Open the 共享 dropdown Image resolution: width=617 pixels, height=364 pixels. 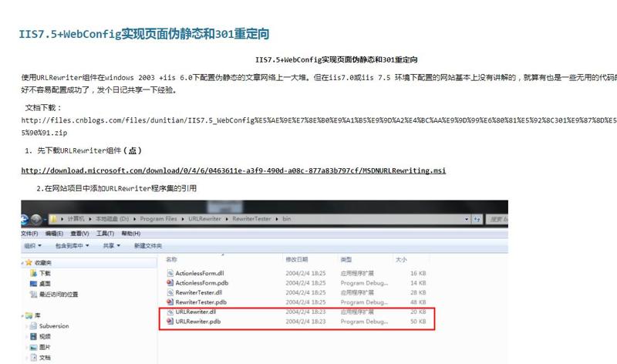111,245
